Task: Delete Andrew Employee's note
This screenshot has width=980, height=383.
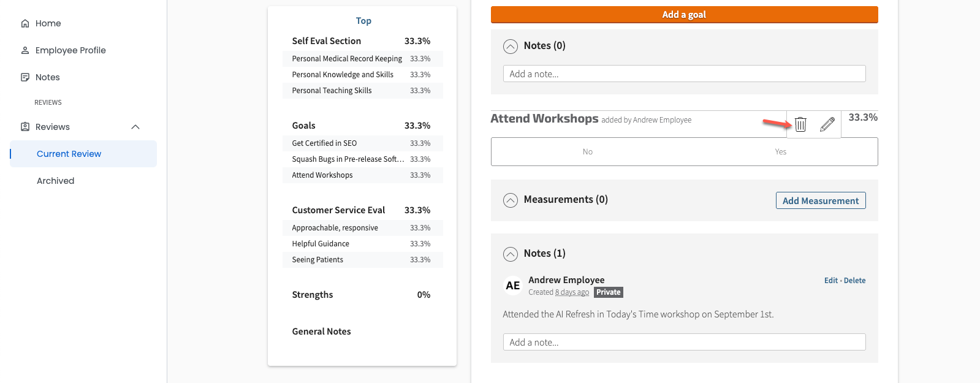Action: point(854,281)
